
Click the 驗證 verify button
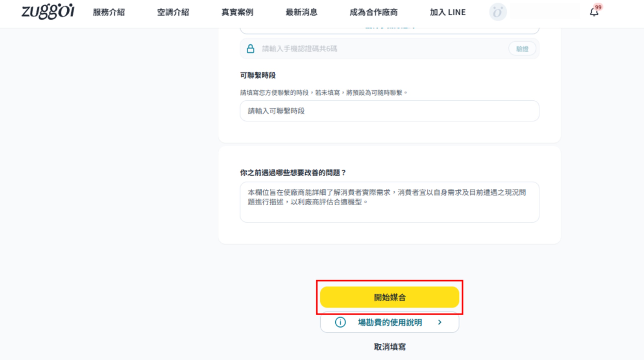pos(522,49)
